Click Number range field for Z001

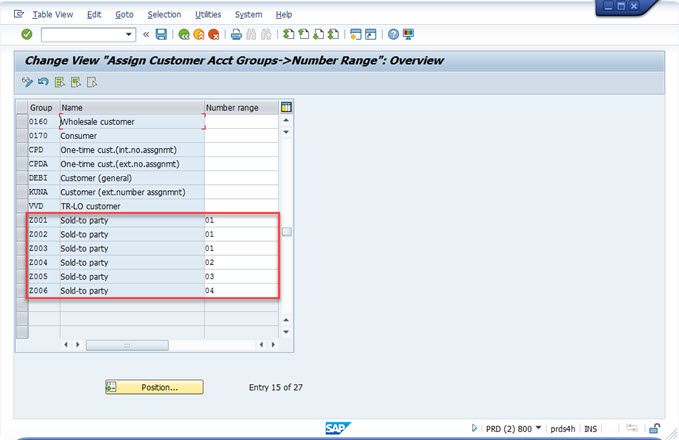[241, 220]
